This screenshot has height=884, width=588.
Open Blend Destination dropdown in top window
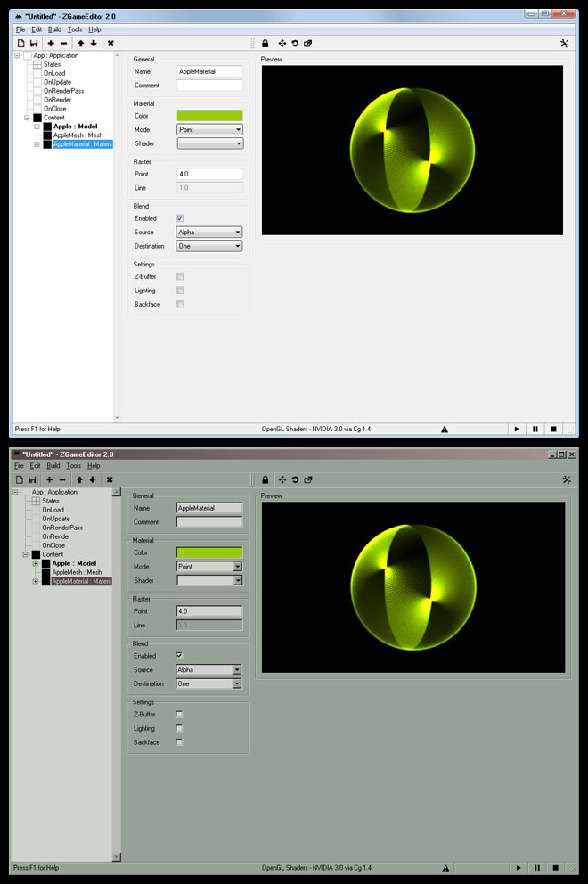coord(209,246)
